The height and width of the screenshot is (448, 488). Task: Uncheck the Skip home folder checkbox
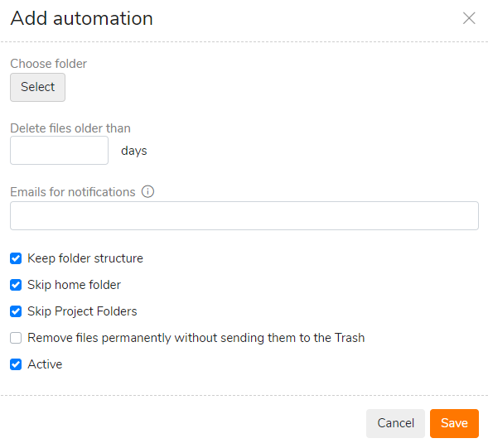(x=16, y=285)
